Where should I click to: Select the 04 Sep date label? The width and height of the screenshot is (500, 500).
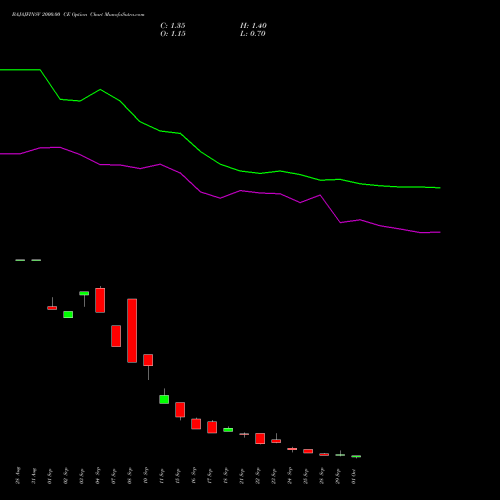tap(98, 476)
